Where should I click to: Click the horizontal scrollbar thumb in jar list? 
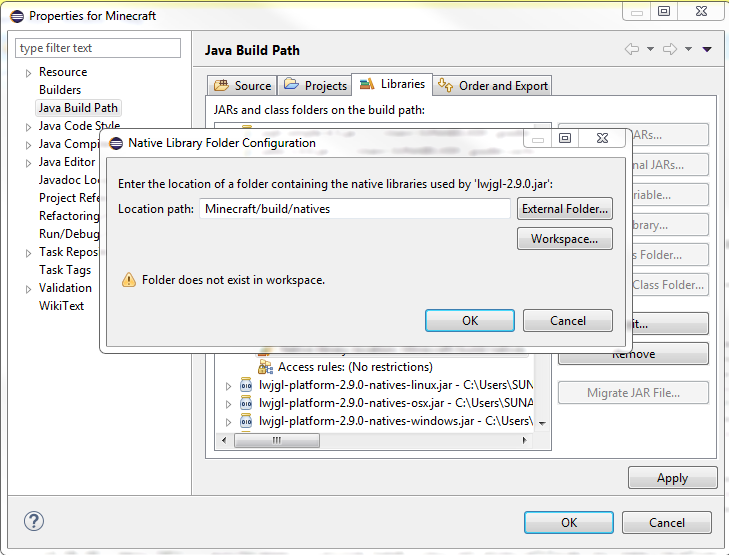(x=277, y=440)
